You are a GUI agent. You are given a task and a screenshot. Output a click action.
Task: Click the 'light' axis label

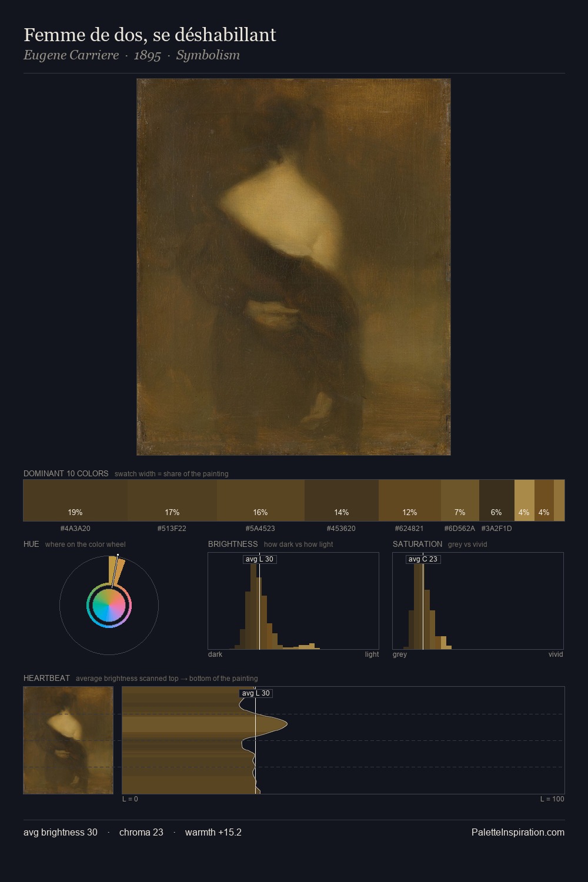coord(372,654)
